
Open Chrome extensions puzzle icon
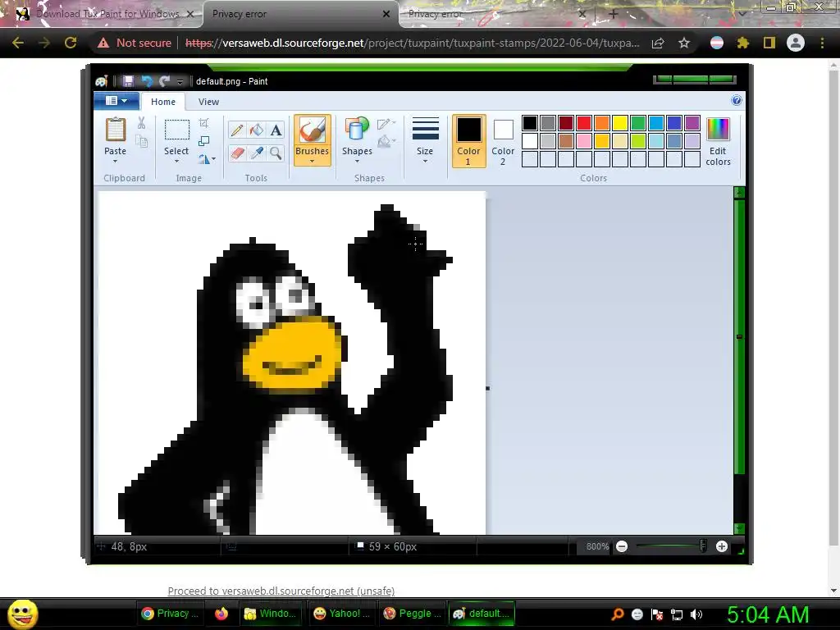742,43
